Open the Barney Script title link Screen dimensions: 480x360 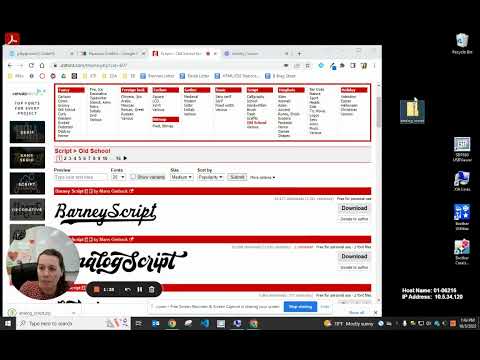[69, 191]
